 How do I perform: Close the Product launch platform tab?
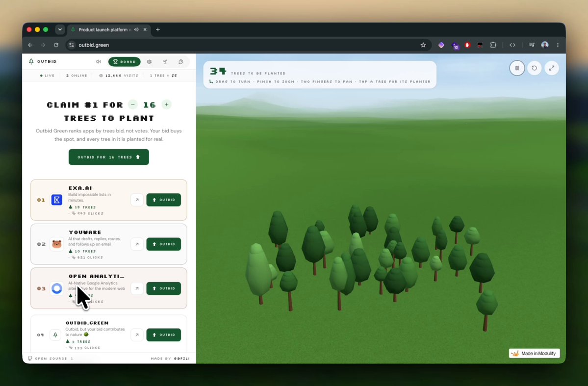(x=145, y=29)
